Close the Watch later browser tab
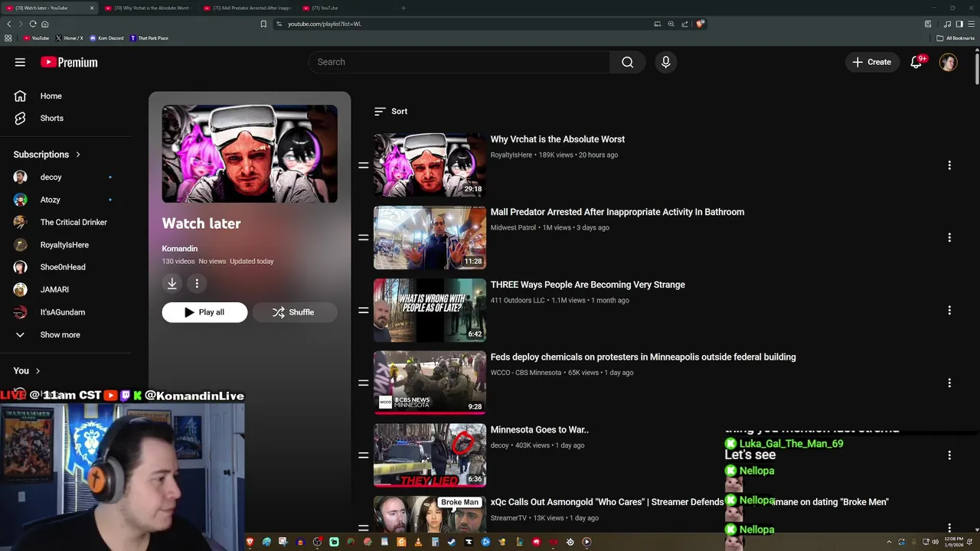The height and width of the screenshot is (551, 980). (92, 8)
